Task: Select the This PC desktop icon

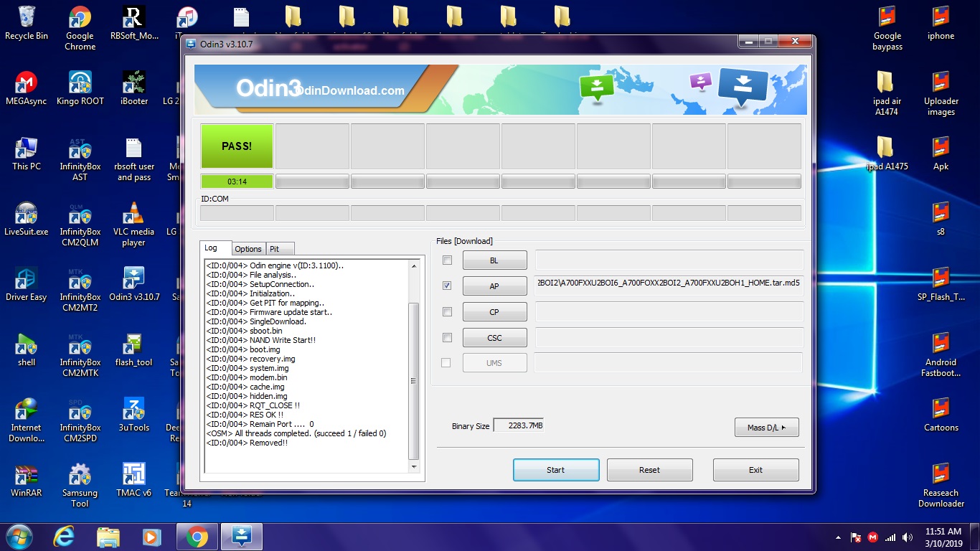Action: 27,154
